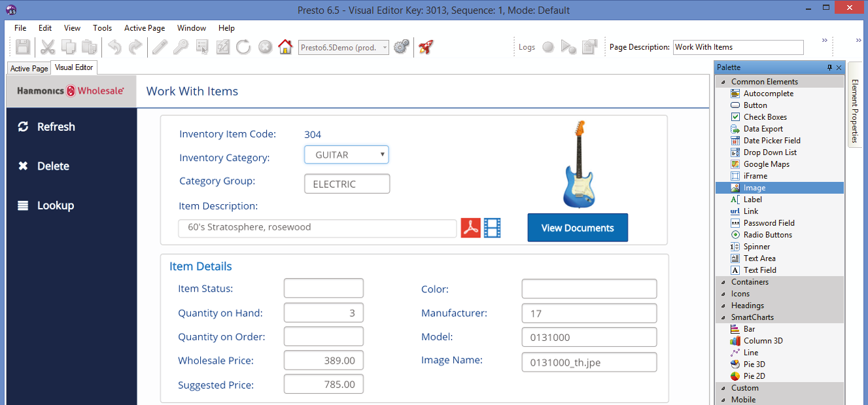Click the key icon in toolbar

tap(181, 47)
